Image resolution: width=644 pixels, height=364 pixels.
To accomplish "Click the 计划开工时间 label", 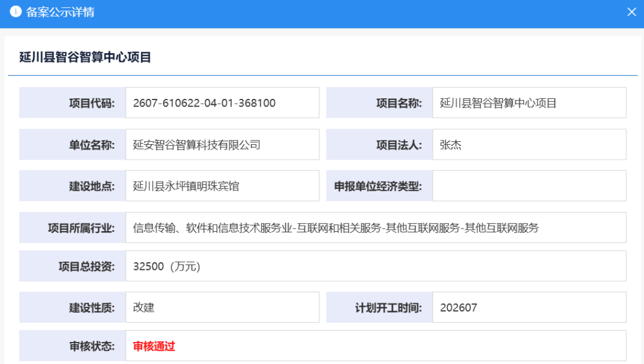I will click(388, 308).
